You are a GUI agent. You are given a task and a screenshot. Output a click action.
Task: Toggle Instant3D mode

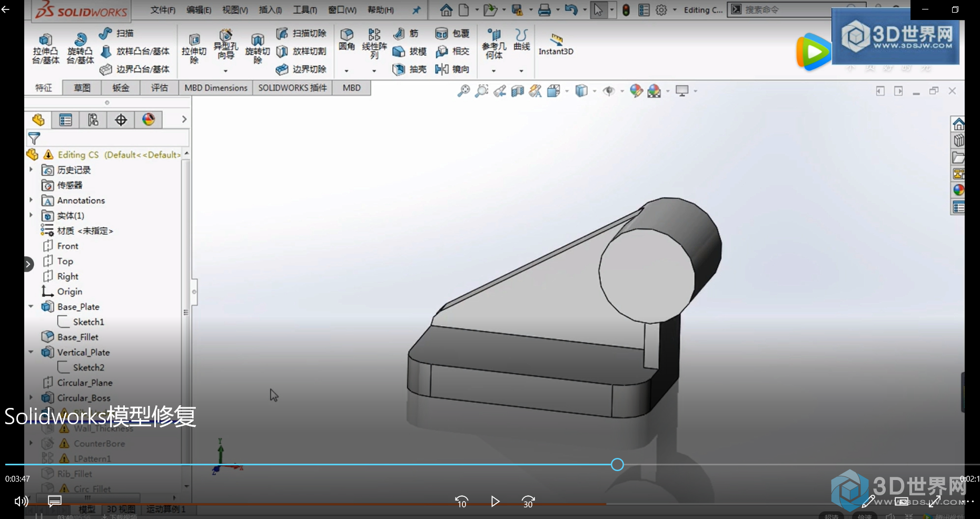[556, 44]
